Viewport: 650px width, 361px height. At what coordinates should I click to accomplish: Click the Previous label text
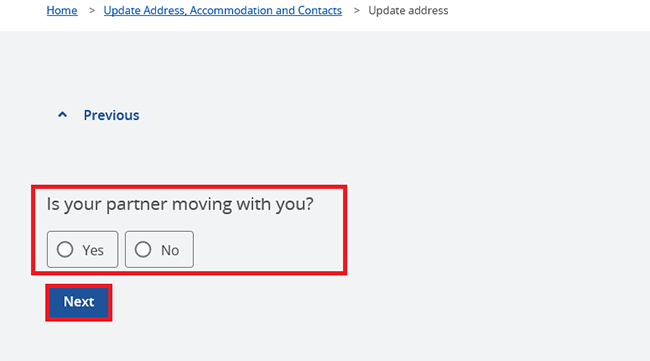[111, 115]
